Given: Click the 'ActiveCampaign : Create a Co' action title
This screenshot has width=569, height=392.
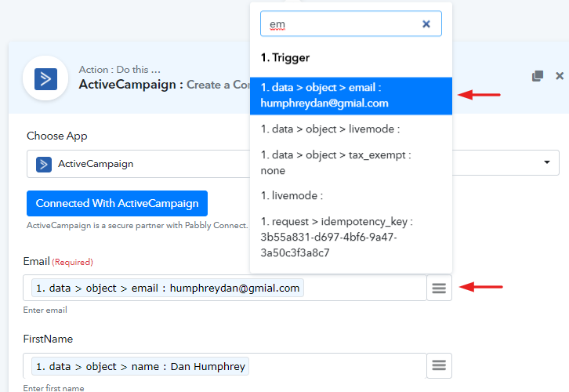Looking at the screenshot, I should tap(165, 85).
